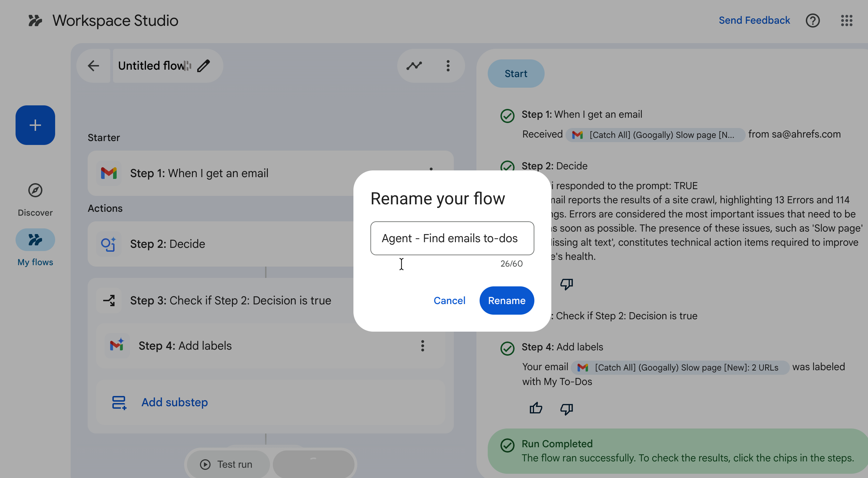Open the Send Feedback link
The width and height of the screenshot is (868, 478).
[x=754, y=21]
